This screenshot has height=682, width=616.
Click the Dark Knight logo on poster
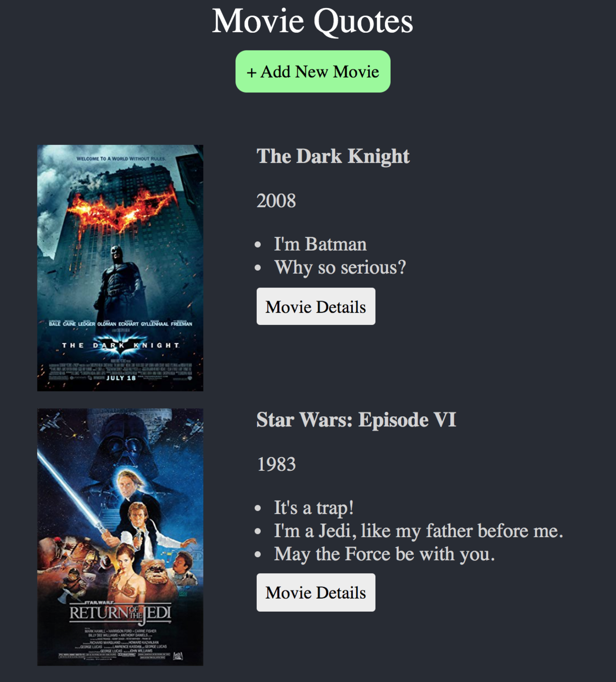120,345
